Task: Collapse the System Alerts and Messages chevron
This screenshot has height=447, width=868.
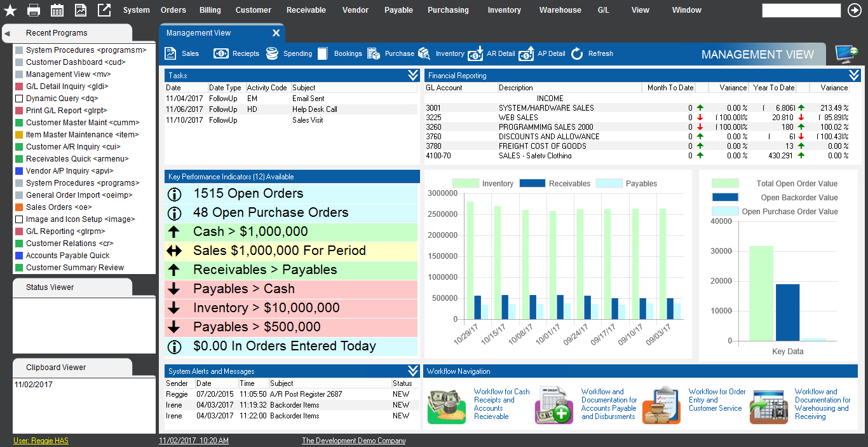Action: [413, 371]
